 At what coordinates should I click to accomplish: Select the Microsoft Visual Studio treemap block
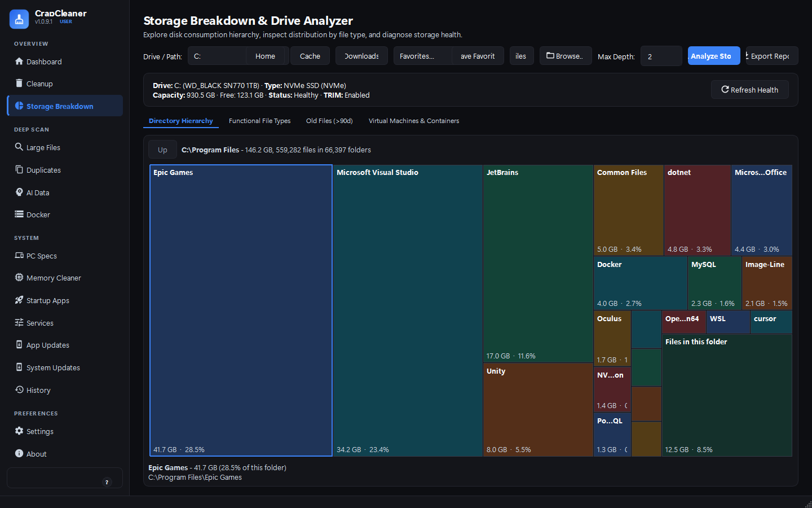[408, 310]
